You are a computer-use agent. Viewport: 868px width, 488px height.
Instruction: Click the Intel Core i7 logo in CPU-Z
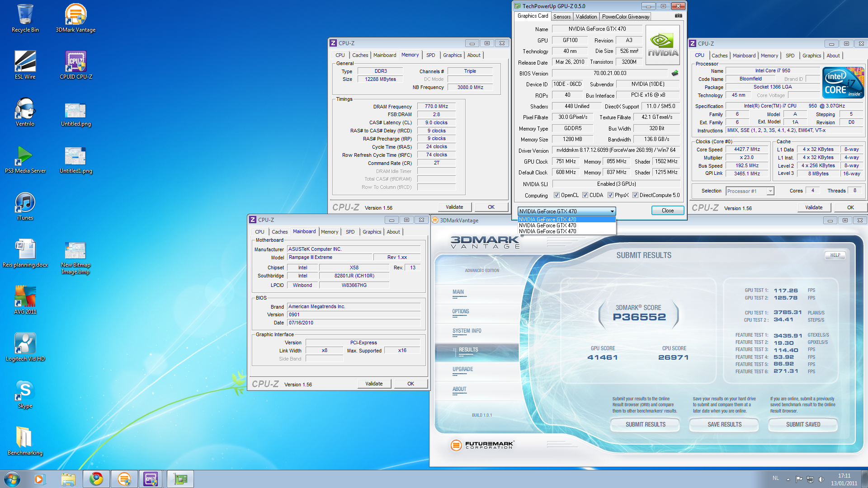(x=843, y=82)
